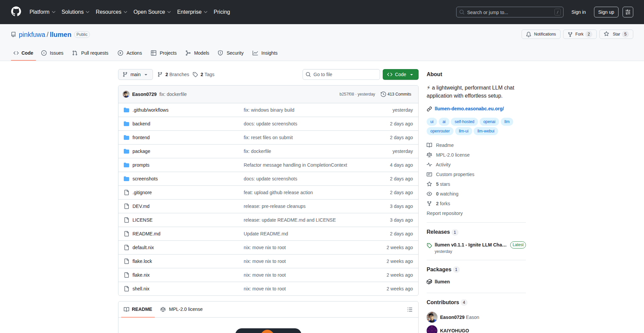Expand the Solutions dropdown
Image resolution: width=644 pixels, height=333 pixels.
(75, 12)
